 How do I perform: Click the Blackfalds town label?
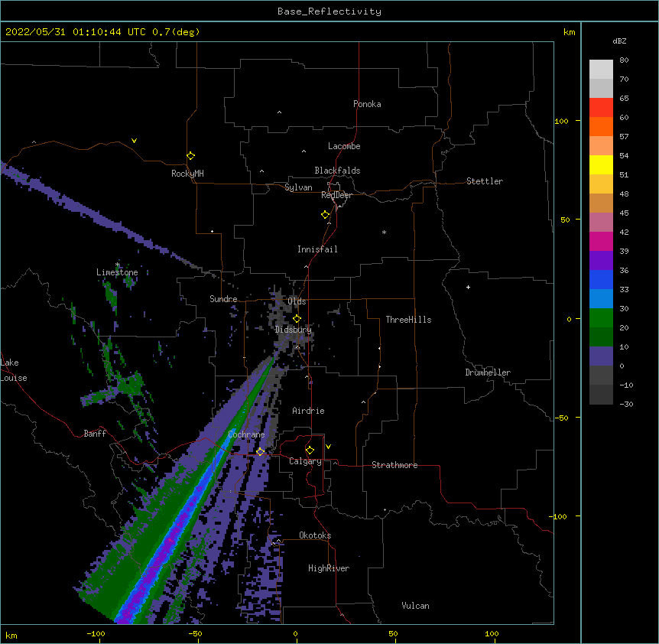[337, 171]
